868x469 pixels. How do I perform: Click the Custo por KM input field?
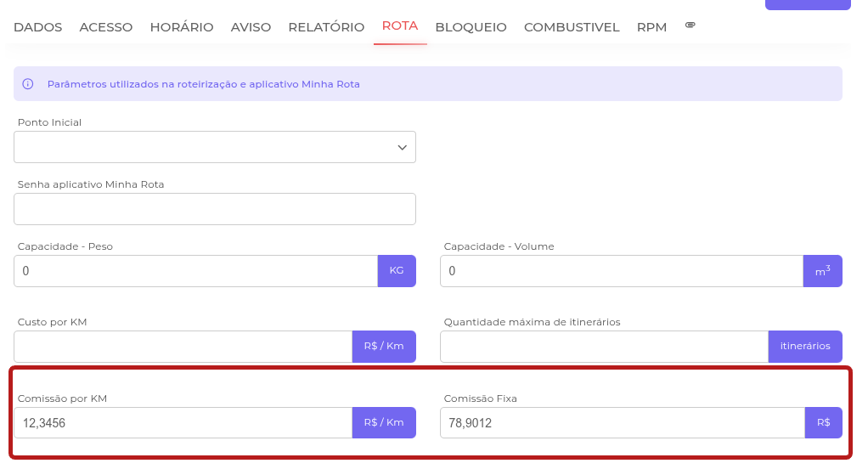pyautogui.click(x=183, y=347)
